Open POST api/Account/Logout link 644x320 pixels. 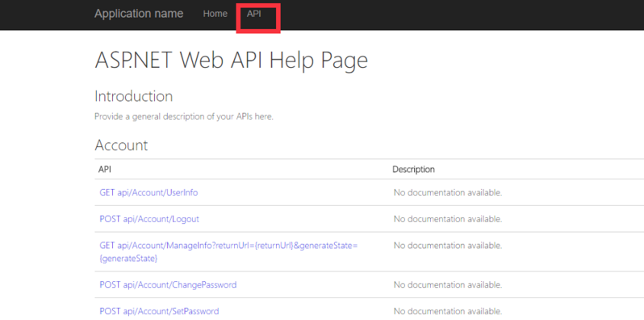point(149,219)
